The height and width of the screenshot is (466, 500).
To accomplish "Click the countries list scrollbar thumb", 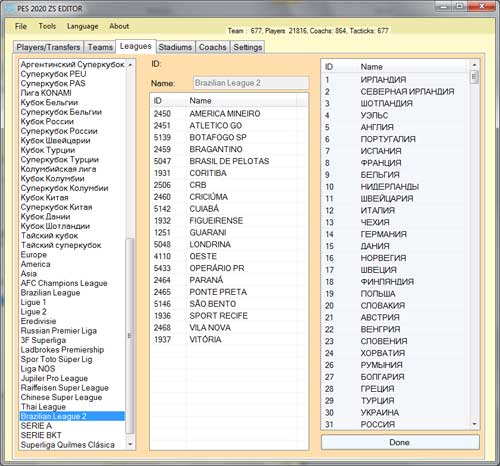I will click(474, 77).
